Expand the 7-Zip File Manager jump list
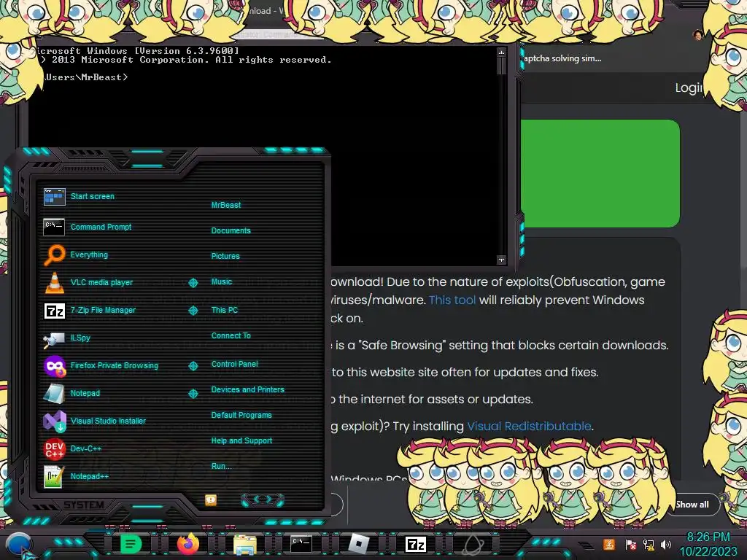Image resolution: width=747 pixels, height=560 pixels. point(193,311)
